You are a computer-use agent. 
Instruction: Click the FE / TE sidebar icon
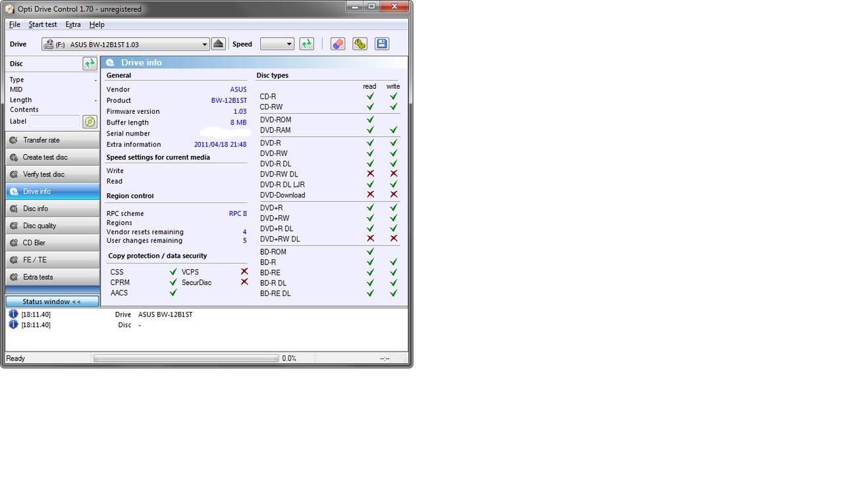click(x=14, y=260)
